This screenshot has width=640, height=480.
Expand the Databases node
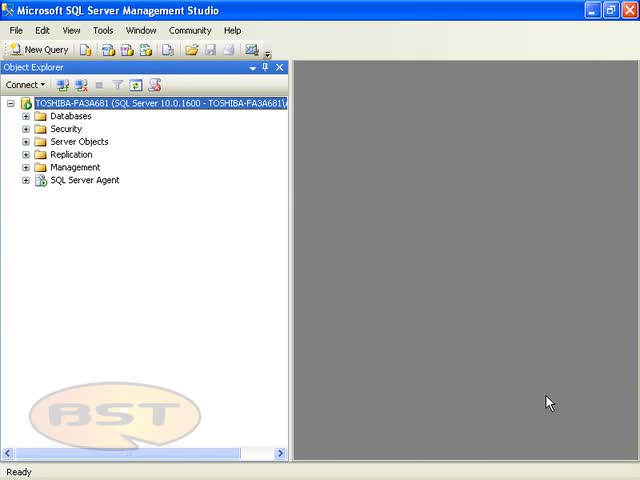pos(26,116)
